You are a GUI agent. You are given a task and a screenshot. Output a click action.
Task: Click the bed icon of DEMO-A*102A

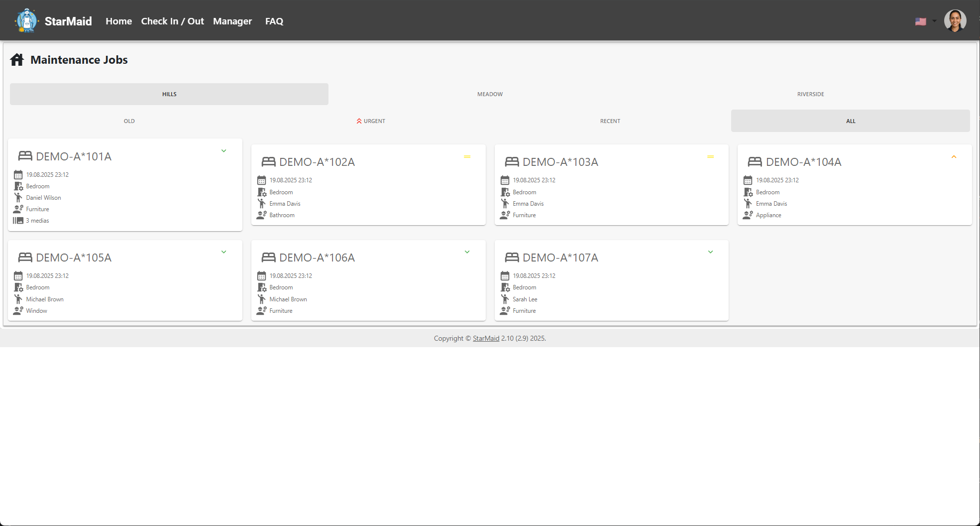(268, 162)
